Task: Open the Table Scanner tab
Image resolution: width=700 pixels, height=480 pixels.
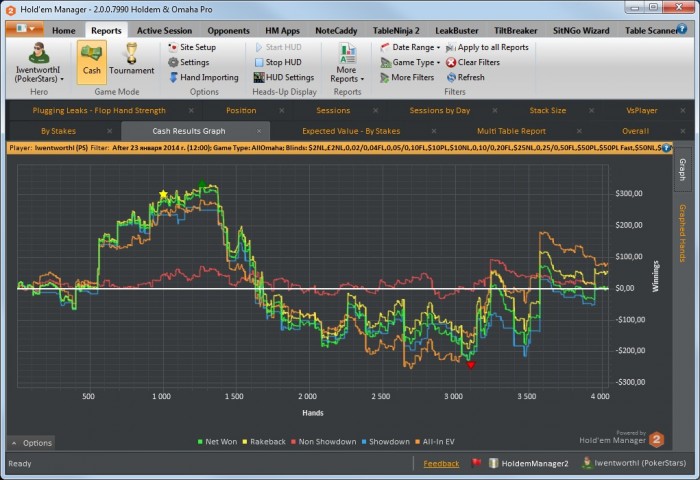Action: (650, 31)
